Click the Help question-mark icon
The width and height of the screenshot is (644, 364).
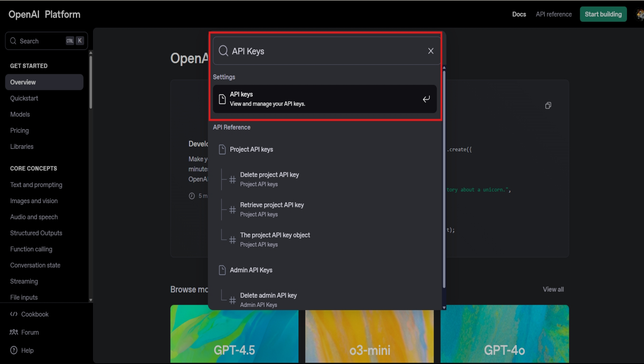tap(14, 350)
